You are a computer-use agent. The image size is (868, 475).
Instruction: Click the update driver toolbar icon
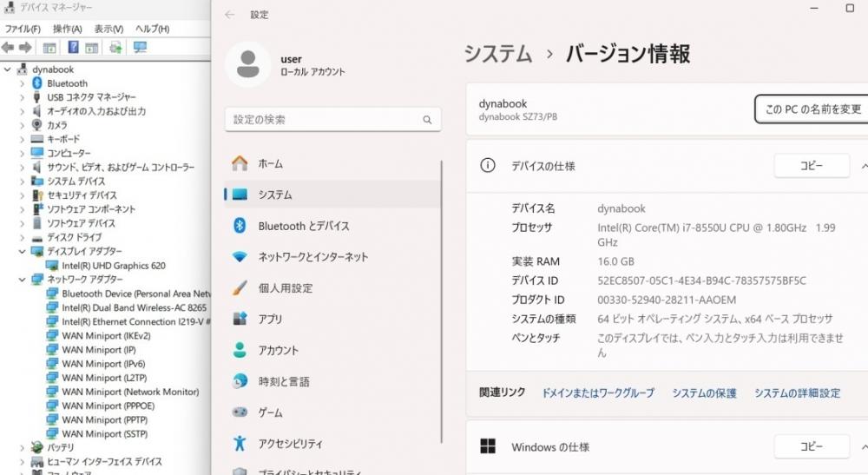(115, 48)
